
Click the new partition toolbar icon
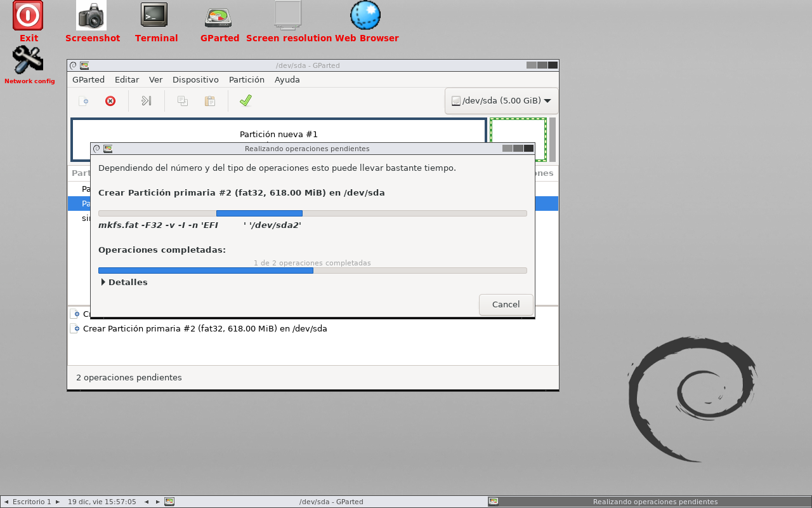[x=84, y=101]
